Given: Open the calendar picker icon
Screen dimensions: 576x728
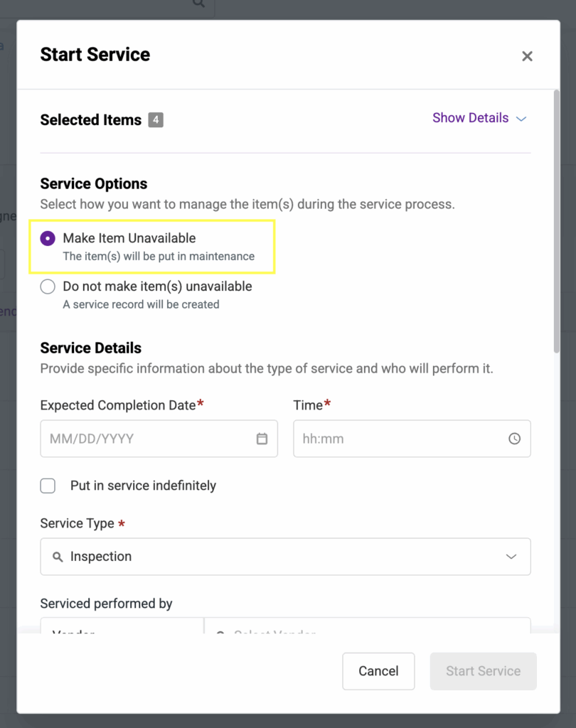Looking at the screenshot, I should [x=262, y=439].
